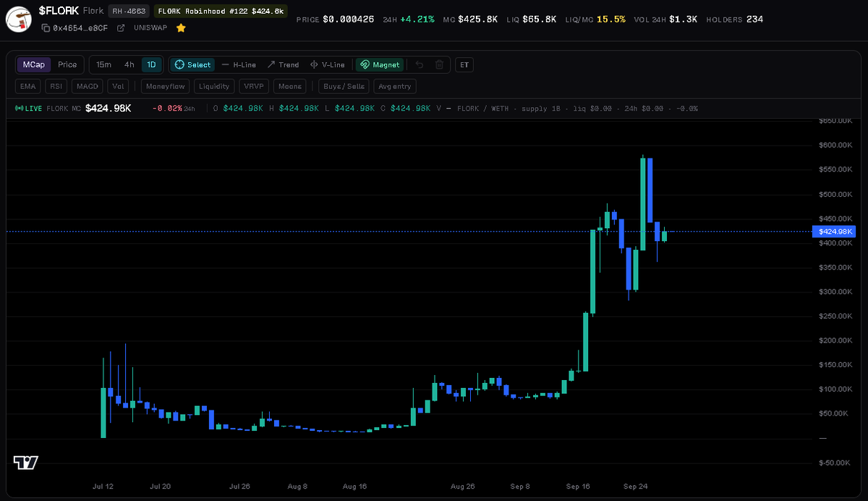Toggle the Liquidity overlay
This screenshot has height=501, width=868.
(214, 86)
